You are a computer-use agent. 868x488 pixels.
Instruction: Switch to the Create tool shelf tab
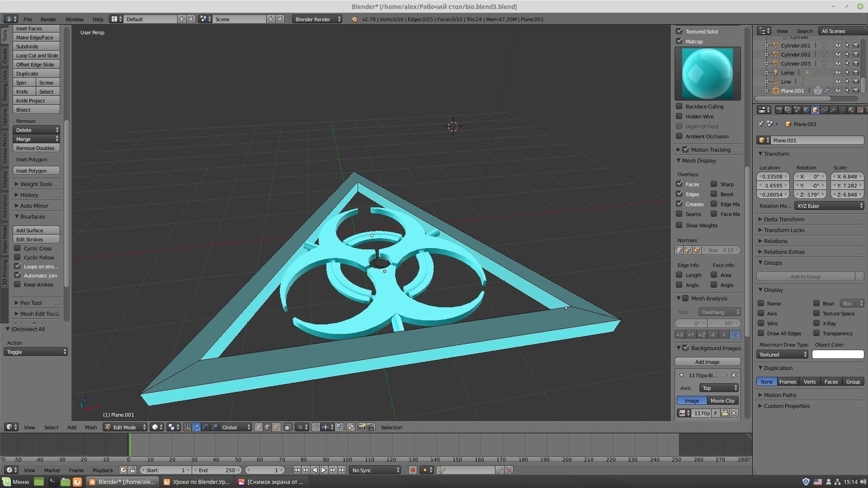click(5, 56)
